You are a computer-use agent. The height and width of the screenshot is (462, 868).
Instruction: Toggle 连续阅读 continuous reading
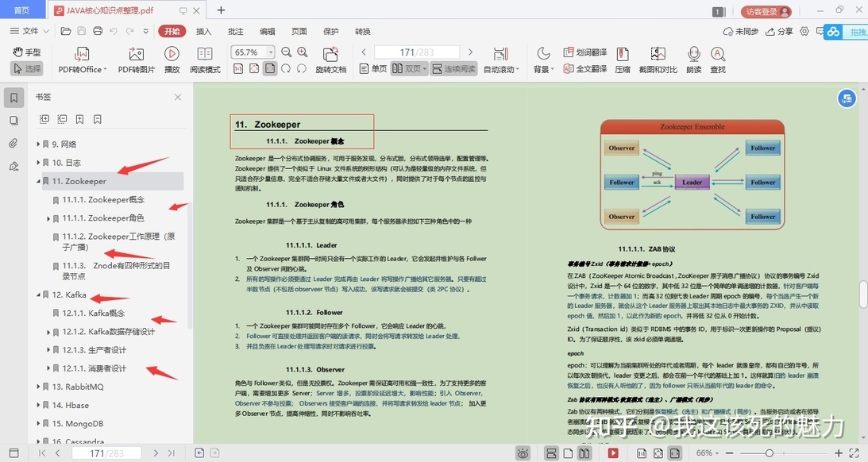tap(454, 68)
